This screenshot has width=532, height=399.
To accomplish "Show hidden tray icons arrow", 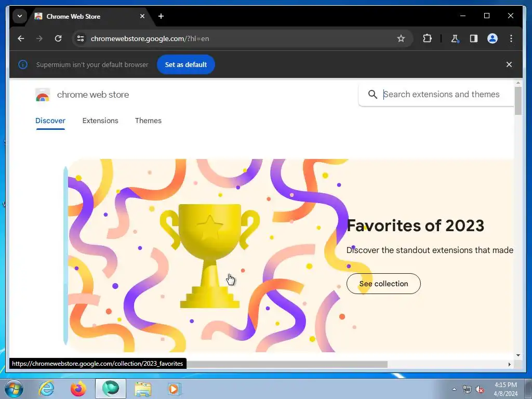I will 454,390.
